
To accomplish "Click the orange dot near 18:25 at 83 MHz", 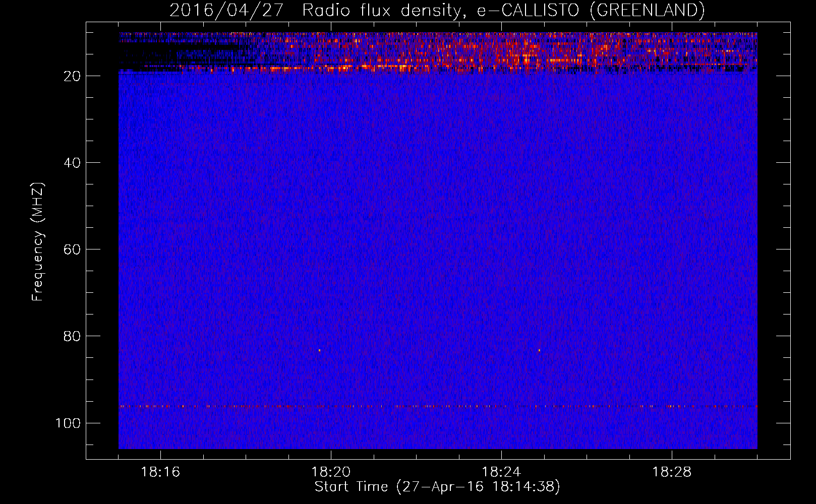I will [x=539, y=350].
